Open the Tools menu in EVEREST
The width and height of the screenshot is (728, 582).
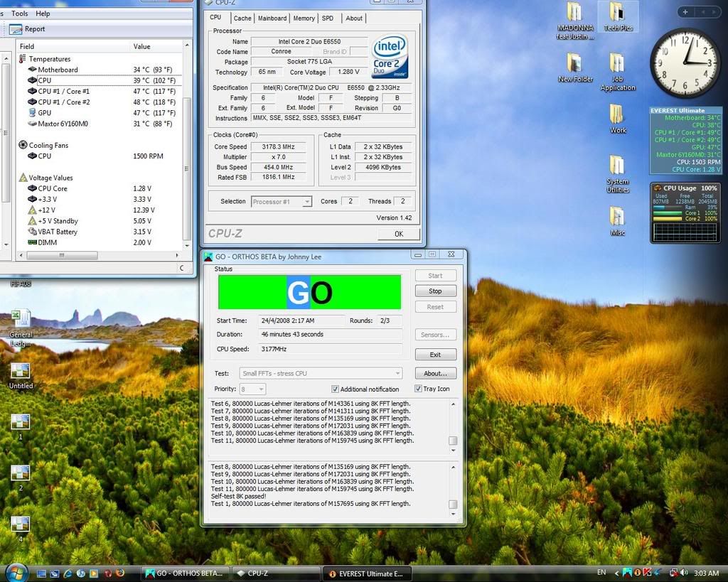pyautogui.click(x=20, y=14)
